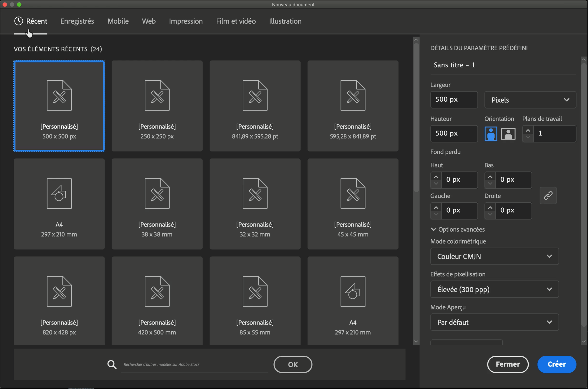The height and width of the screenshot is (389, 588).
Task: Open the Pixels units dropdown
Action: click(x=530, y=100)
